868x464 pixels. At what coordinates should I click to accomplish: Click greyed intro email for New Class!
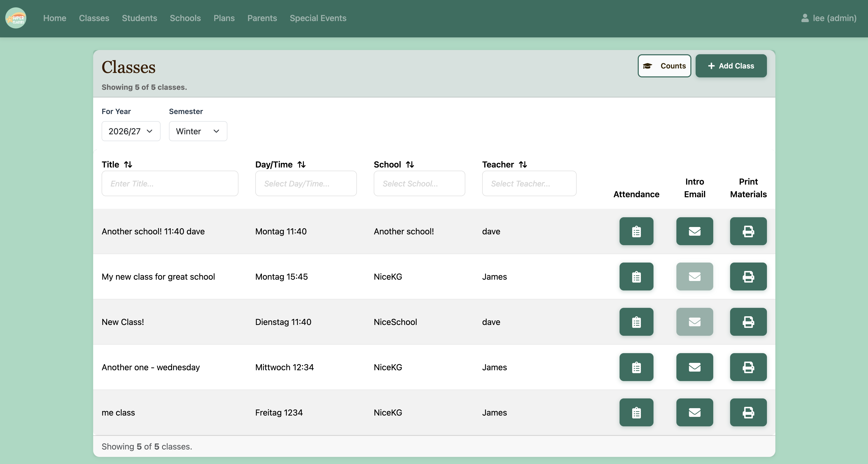point(695,322)
